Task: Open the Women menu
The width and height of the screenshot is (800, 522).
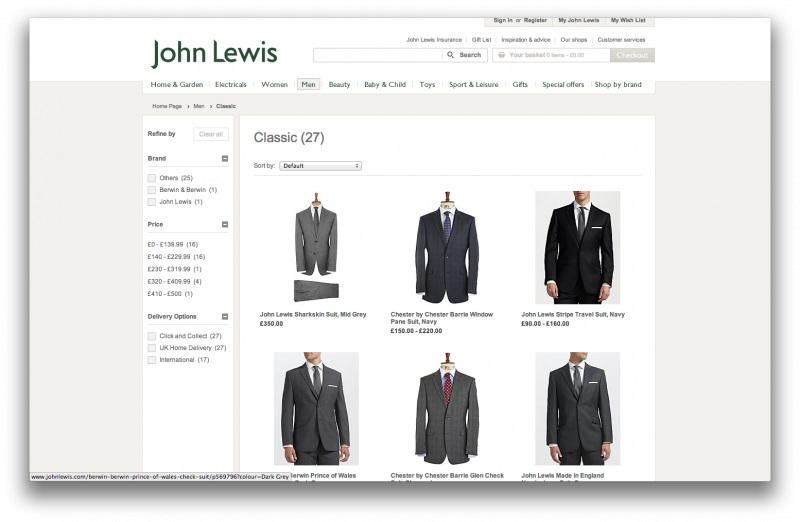Action: [274, 84]
